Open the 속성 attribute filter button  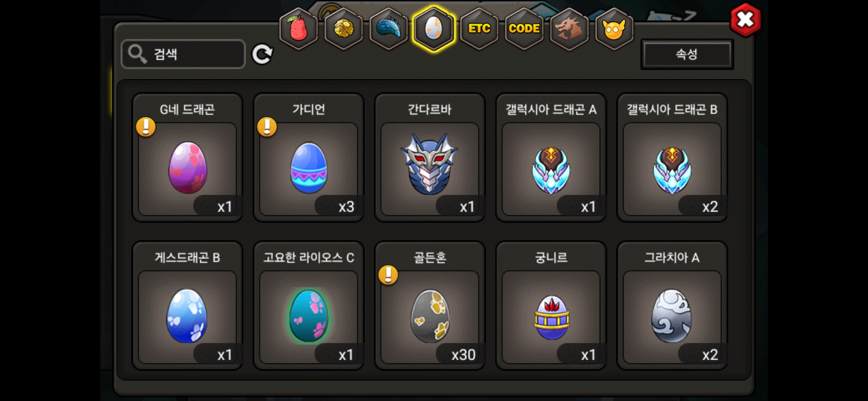[687, 54]
